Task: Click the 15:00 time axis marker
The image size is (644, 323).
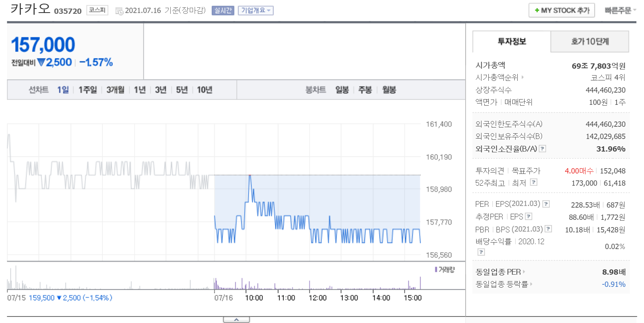Action: tap(412, 298)
